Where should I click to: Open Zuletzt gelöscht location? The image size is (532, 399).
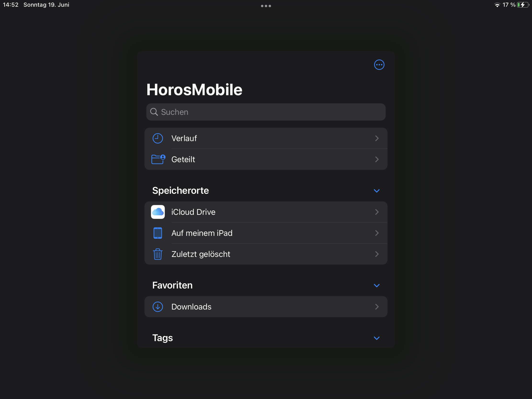(x=266, y=254)
